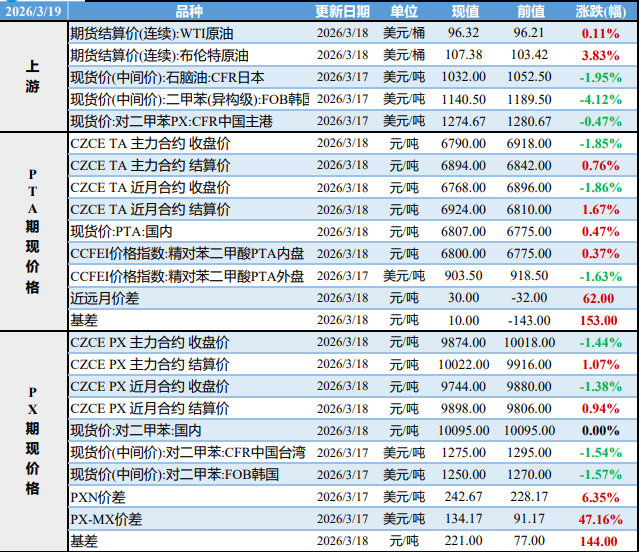Select row 现货价(中间价):对二甲苯:FOB韩国
641x552 pixels.
coord(353,475)
